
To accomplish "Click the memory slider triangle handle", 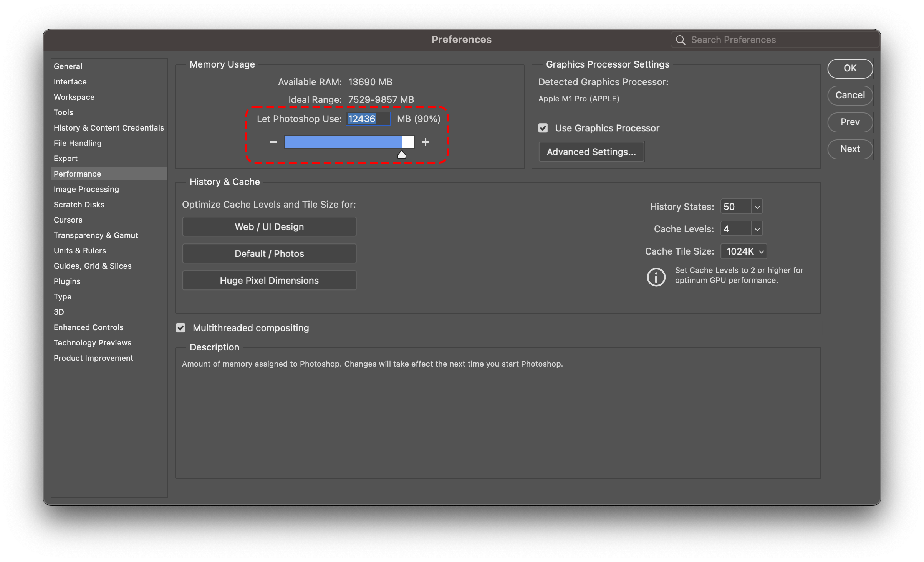I will tap(401, 155).
